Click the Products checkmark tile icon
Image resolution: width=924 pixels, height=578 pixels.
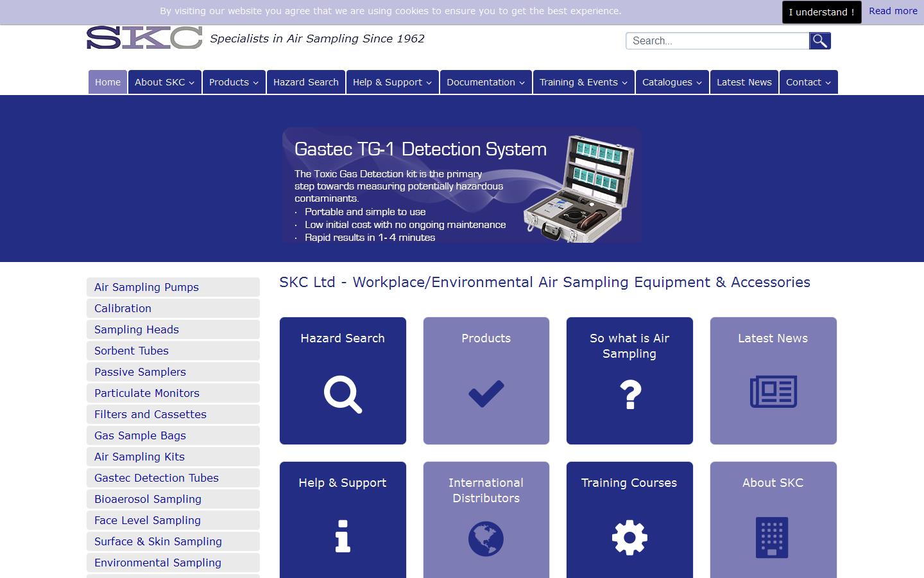point(486,394)
